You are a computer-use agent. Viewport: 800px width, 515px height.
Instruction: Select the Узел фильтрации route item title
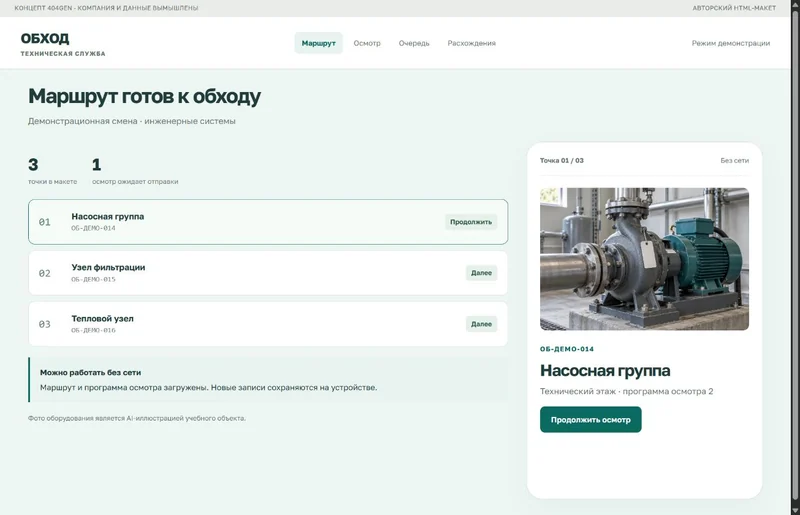click(x=108, y=267)
